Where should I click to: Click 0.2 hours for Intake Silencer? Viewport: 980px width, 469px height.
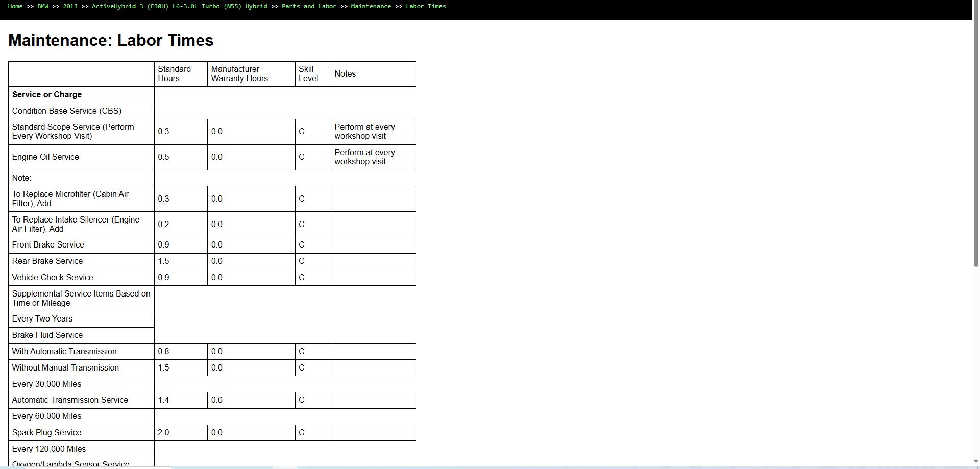[x=181, y=225]
